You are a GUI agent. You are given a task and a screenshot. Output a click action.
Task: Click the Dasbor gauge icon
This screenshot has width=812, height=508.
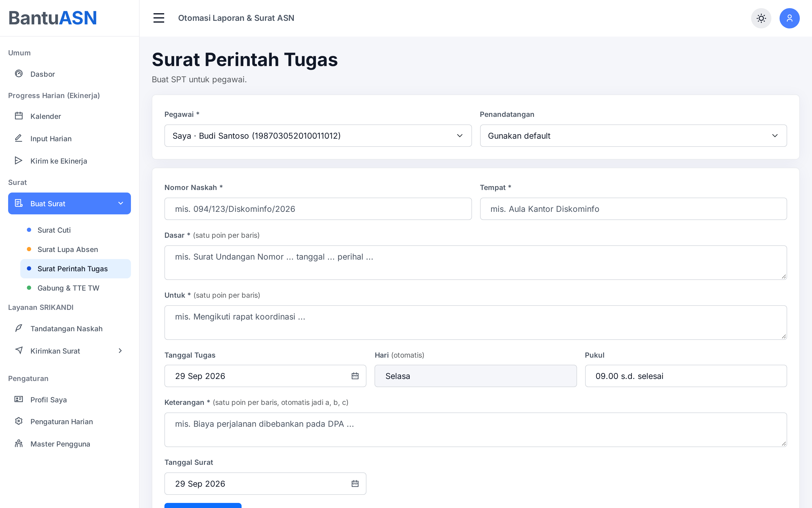(x=19, y=74)
